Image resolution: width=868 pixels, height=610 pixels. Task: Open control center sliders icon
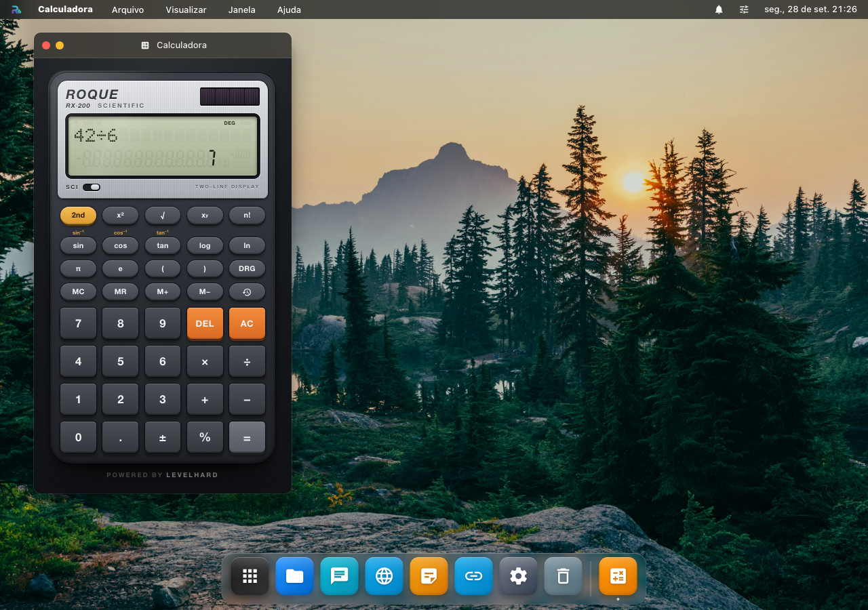[x=744, y=9]
